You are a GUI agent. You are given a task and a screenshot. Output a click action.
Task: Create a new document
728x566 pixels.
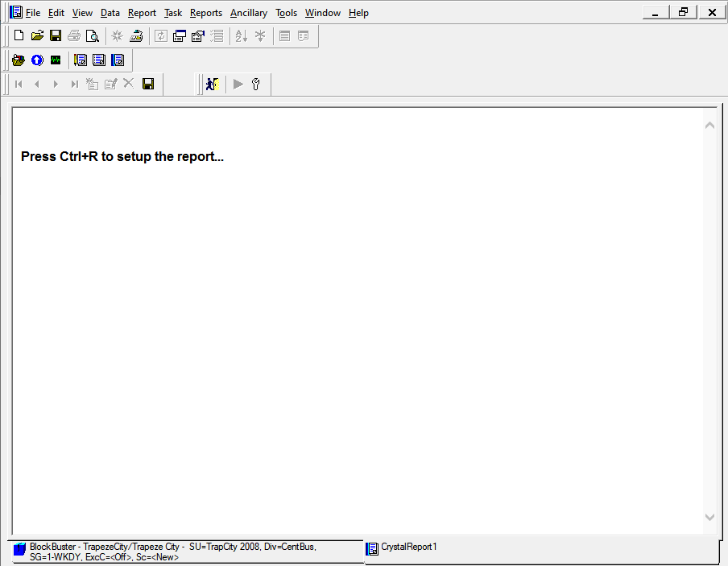[x=18, y=35]
